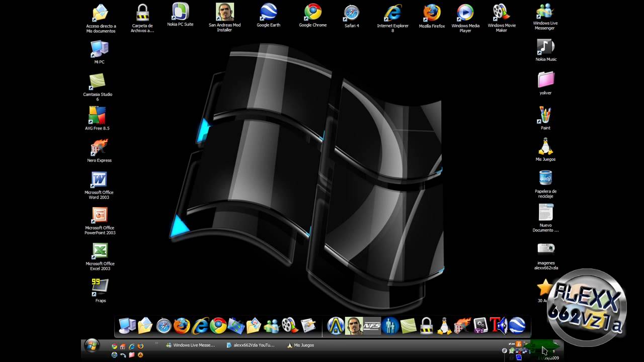
Task: Open Microsoft Office Excel 2003 shortcut
Action: click(x=100, y=256)
